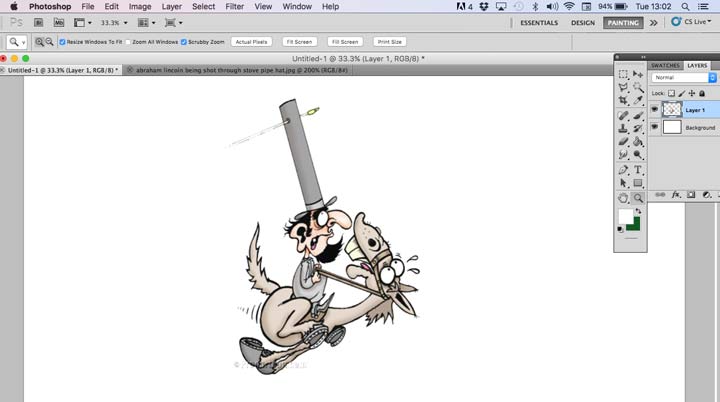The image size is (720, 402).
Task: Select the Pen tool
Action: click(x=623, y=170)
